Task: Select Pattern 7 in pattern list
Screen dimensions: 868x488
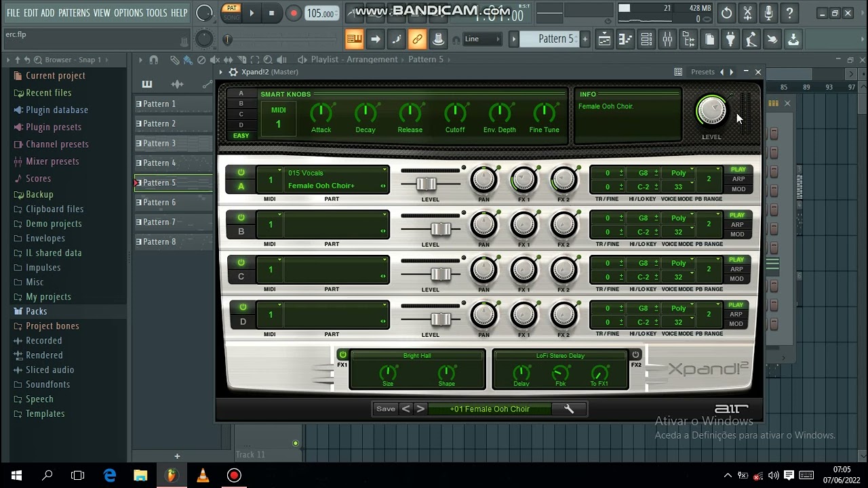Action: pos(173,222)
